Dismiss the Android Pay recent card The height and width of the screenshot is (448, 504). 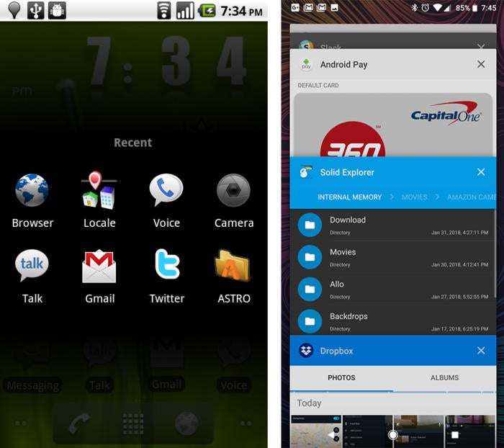click(481, 64)
